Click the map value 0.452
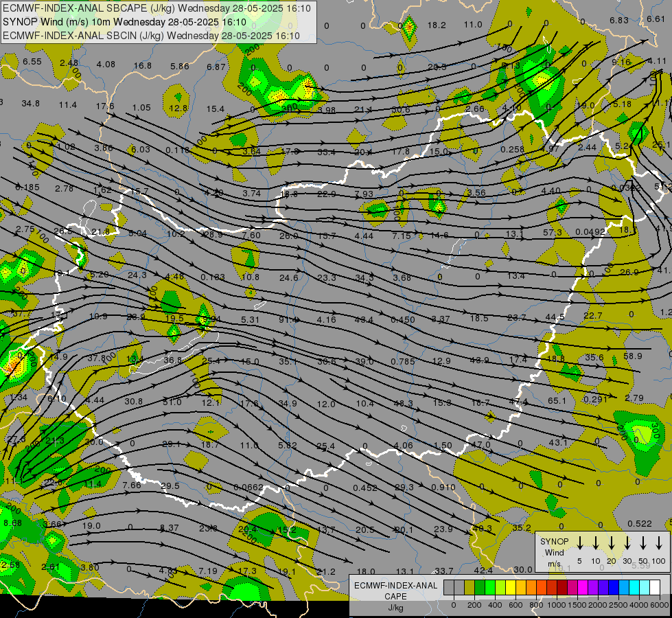 pos(365,488)
